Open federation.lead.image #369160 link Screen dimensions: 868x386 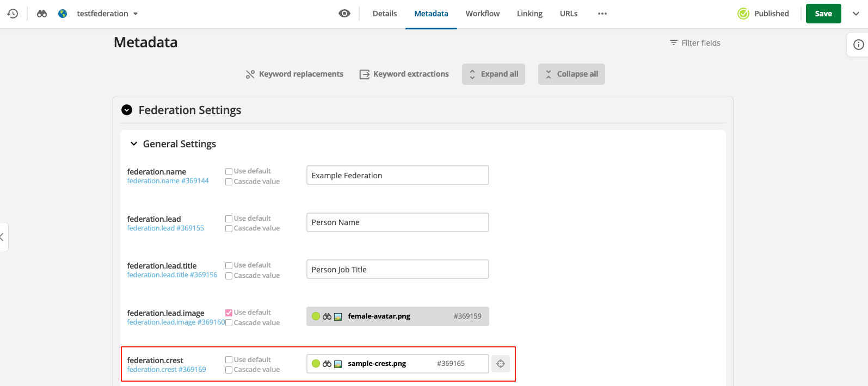coord(176,322)
